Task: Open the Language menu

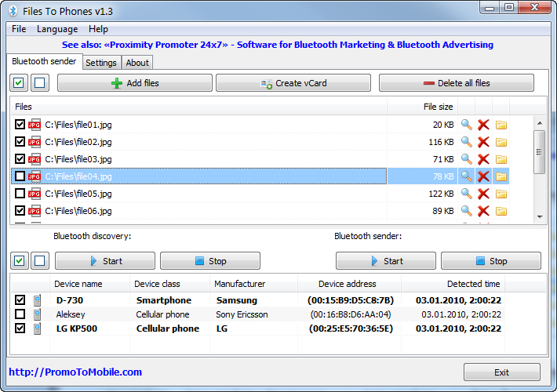Action: 57,29
